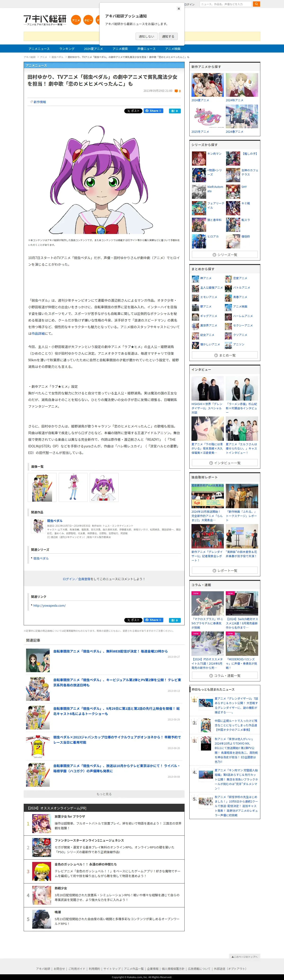
Task: Close the push notification popup with X
Action: [178, 8]
